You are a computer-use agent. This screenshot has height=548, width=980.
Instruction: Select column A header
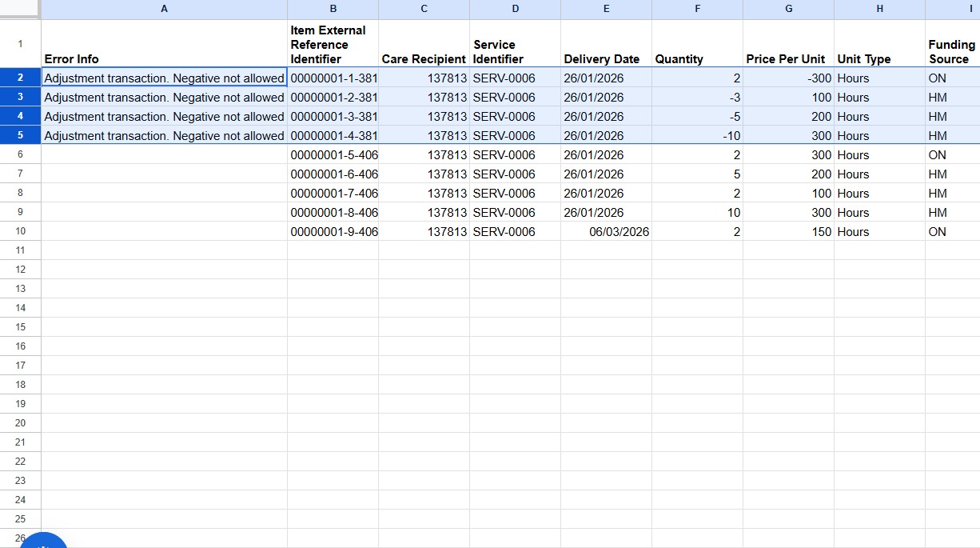pos(164,9)
